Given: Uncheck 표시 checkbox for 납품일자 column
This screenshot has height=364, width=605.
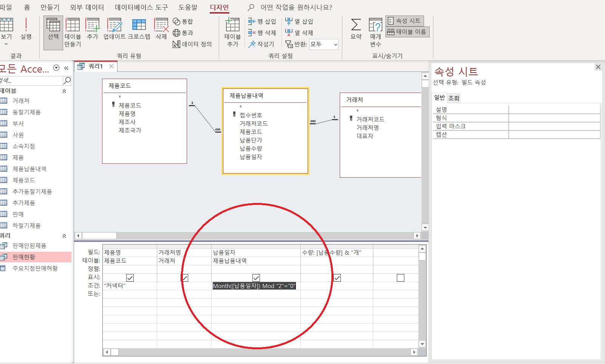Looking at the screenshot, I should click(256, 278).
